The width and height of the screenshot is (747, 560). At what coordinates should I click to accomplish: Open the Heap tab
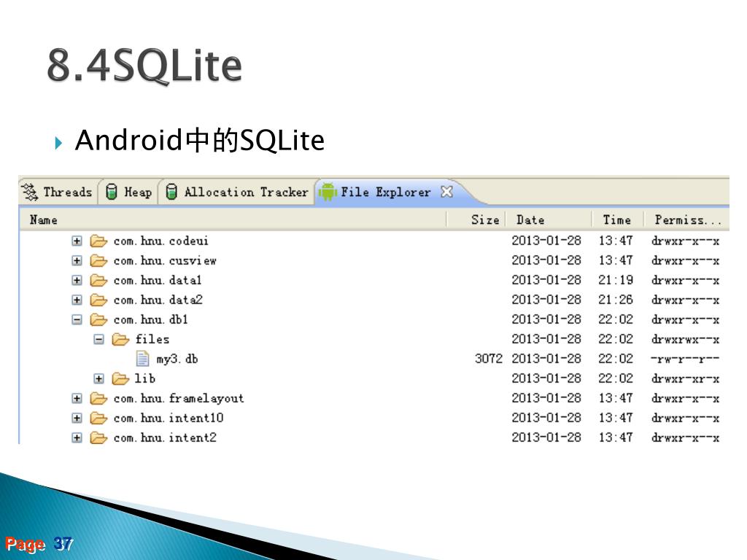click(129, 192)
